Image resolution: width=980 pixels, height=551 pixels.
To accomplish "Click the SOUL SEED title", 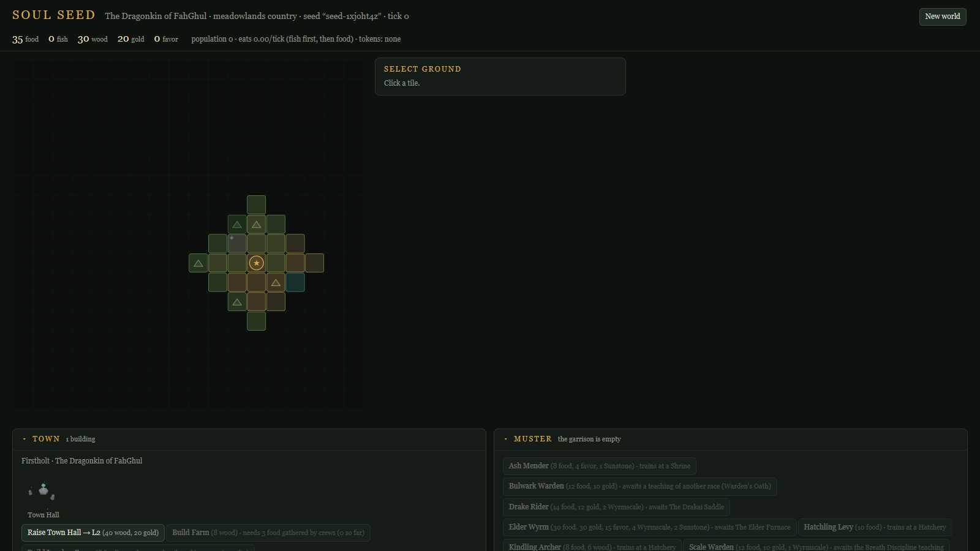I will click(x=54, y=15).
